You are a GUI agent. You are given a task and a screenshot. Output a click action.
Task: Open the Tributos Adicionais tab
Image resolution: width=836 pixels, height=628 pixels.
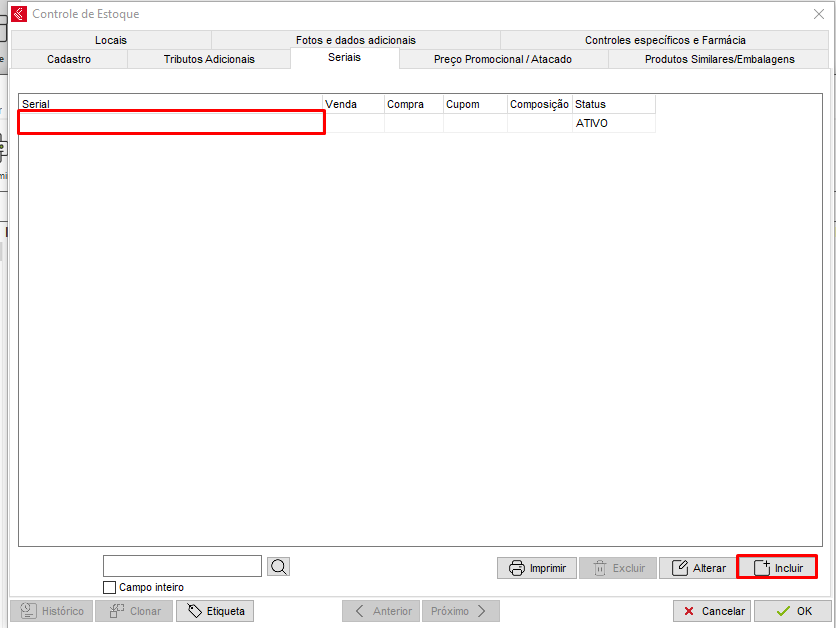[209, 59]
